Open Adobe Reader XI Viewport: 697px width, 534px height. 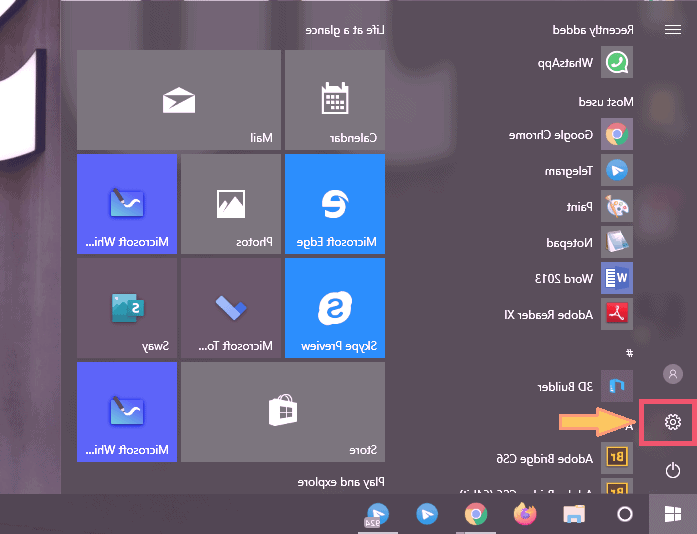569,314
